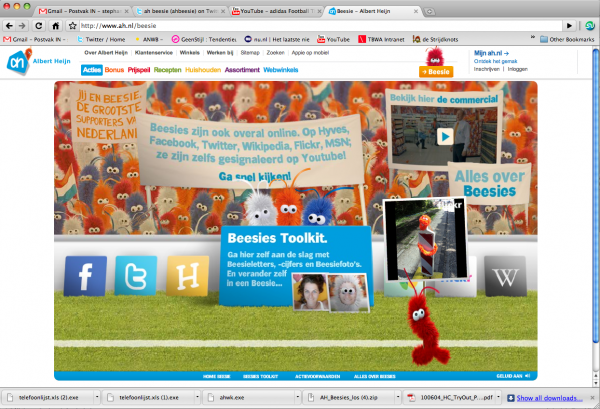Toggle the Geluid aan sound control
This screenshot has height=409, width=600.
pos(513,376)
